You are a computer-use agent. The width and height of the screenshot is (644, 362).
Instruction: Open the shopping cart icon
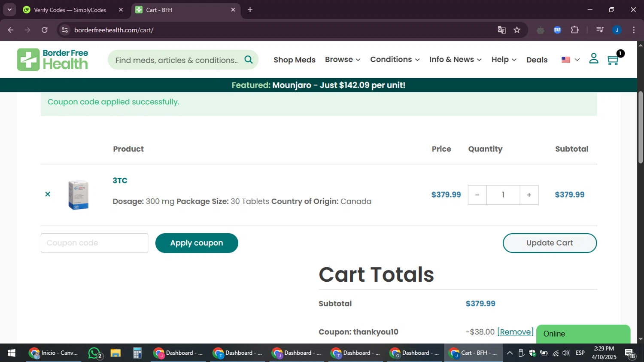pos(613,60)
